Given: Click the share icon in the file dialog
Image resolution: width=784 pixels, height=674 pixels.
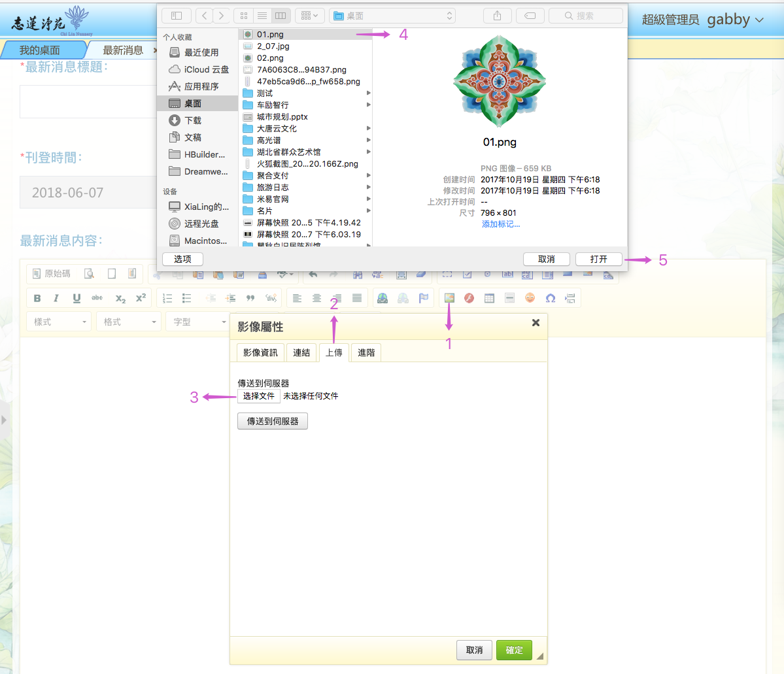Looking at the screenshot, I should coord(498,16).
